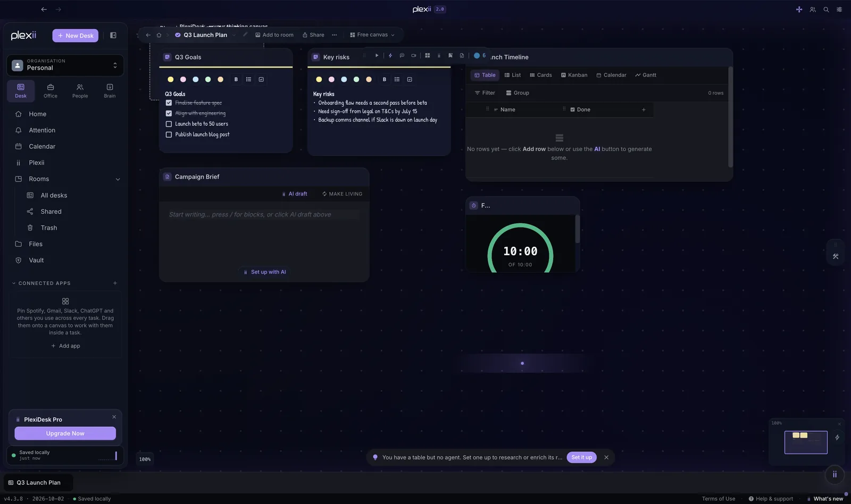Screen dimensions: 851x504
Task: Open the settings sliders icon in top bar
Action: (x=839, y=10)
